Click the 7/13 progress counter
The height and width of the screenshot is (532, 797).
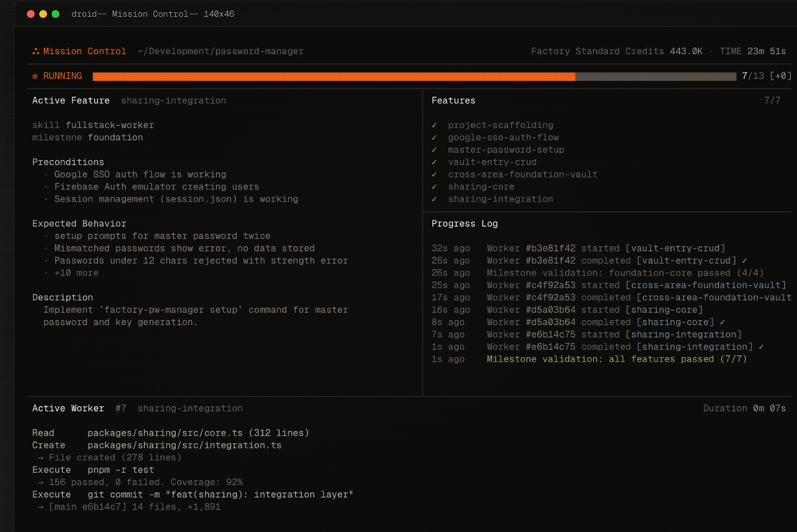coord(753,76)
